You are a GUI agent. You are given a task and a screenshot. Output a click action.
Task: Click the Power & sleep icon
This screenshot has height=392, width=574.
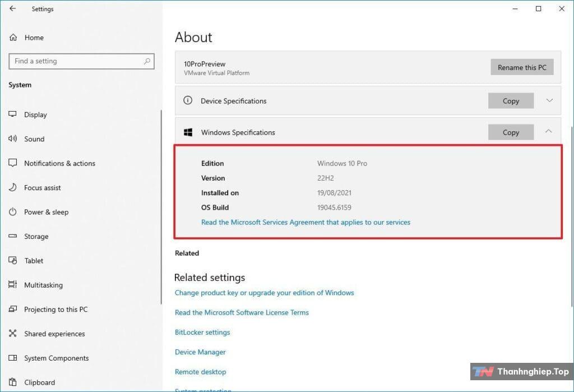coord(13,212)
